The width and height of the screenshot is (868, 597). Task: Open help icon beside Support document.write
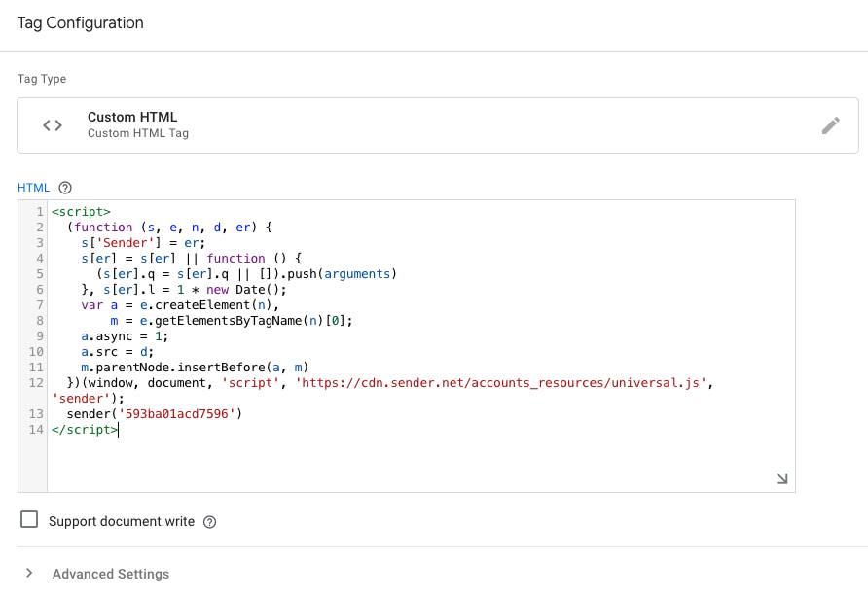point(209,522)
